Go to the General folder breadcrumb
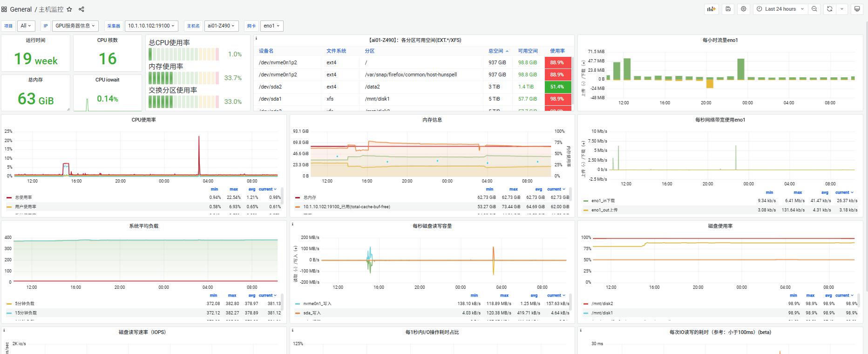The height and width of the screenshot is (354, 868). pos(21,9)
